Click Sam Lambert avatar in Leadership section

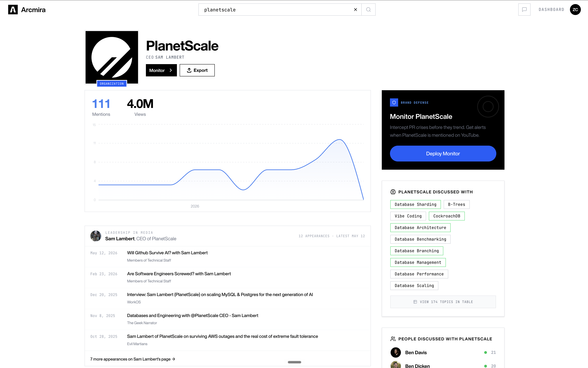click(x=96, y=236)
